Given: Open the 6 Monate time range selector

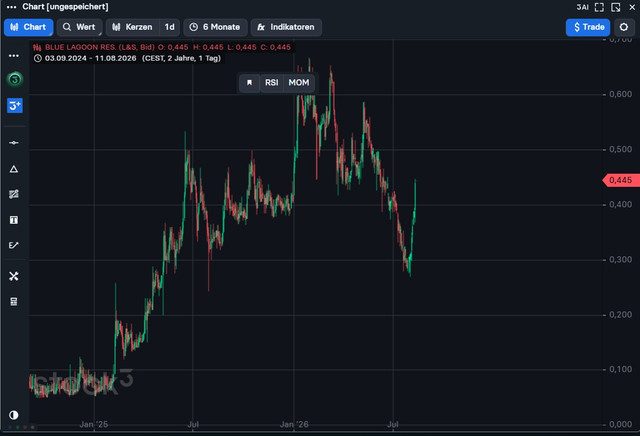Looking at the screenshot, I should [215, 27].
